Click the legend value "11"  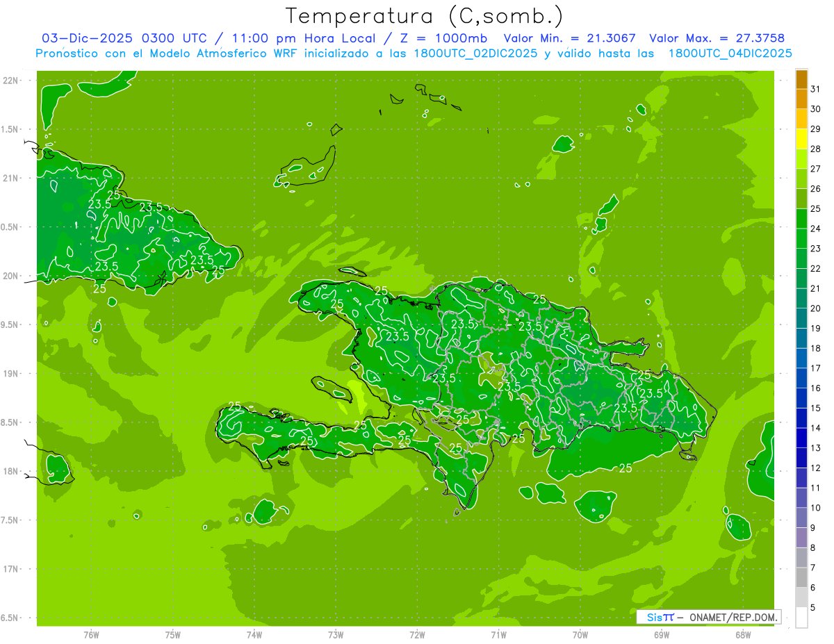point(816,488)
